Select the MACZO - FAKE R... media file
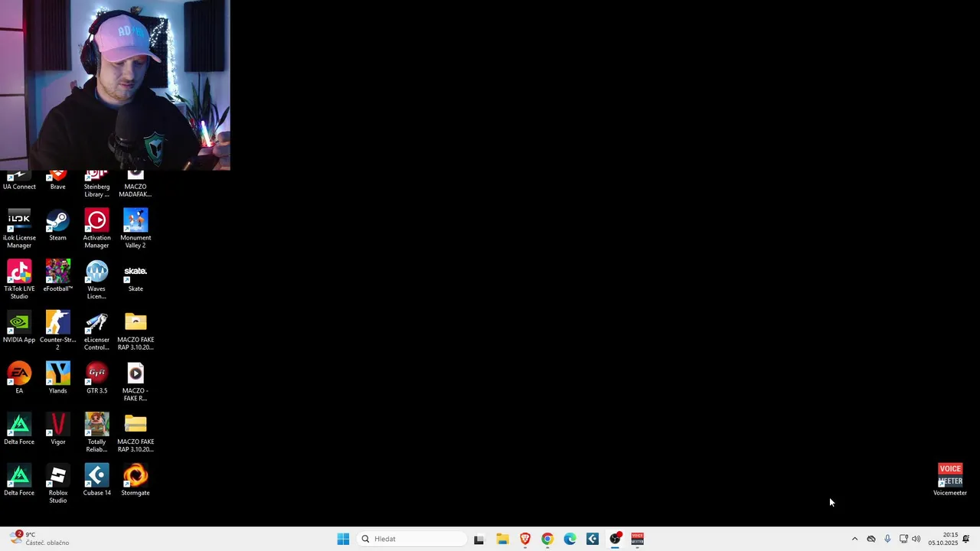The height and width of the screenshot is (551, 980). coord(136,382)
